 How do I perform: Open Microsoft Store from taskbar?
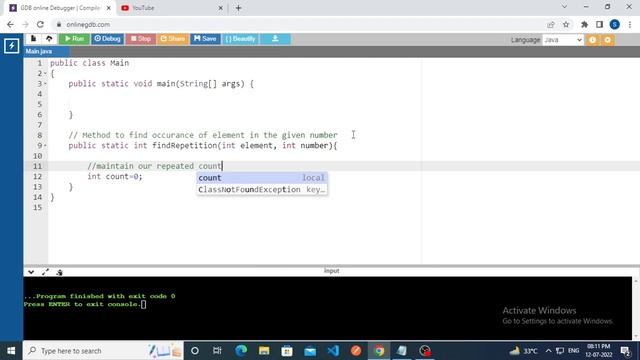pos(287,351)
